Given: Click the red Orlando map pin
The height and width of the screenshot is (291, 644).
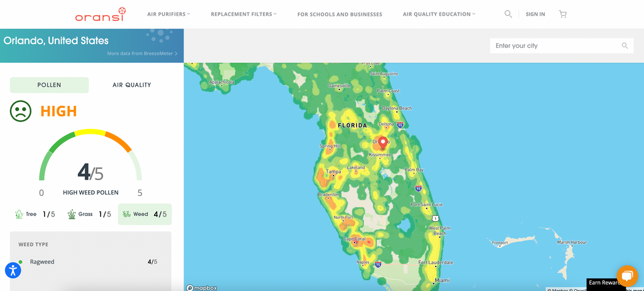Looking at the screenshot, I should [x=381, y=142].
